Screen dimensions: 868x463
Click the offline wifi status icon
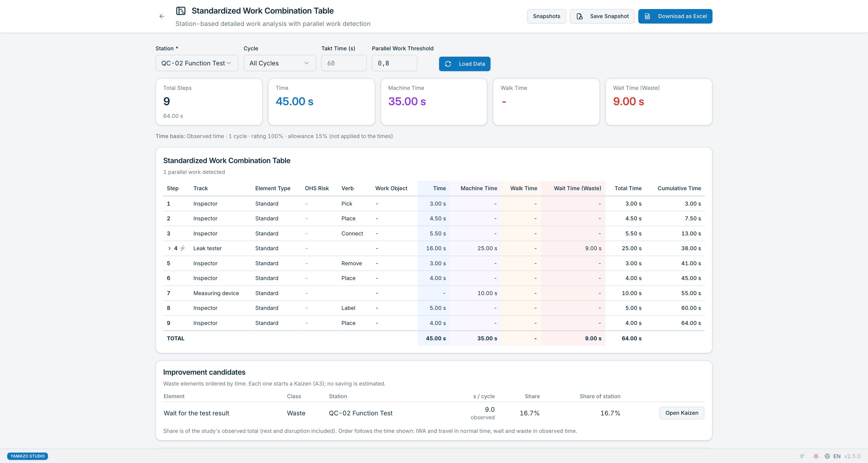(802, 456)
